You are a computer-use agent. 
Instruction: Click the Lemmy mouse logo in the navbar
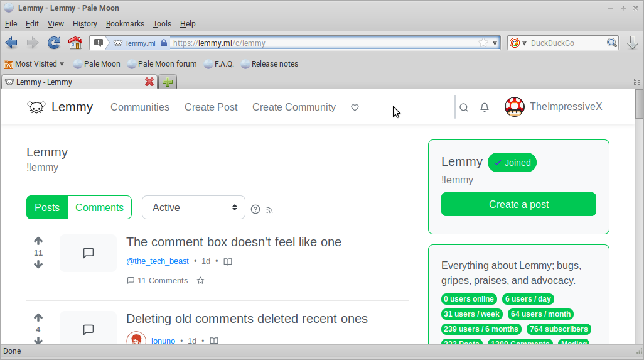[36, 107]
